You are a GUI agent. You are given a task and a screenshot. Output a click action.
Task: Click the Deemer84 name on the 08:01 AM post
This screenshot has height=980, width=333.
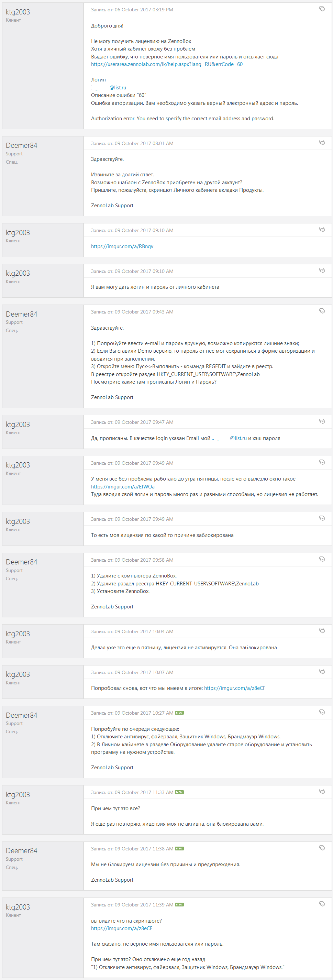pyautogui.click(x=21, y=145)
